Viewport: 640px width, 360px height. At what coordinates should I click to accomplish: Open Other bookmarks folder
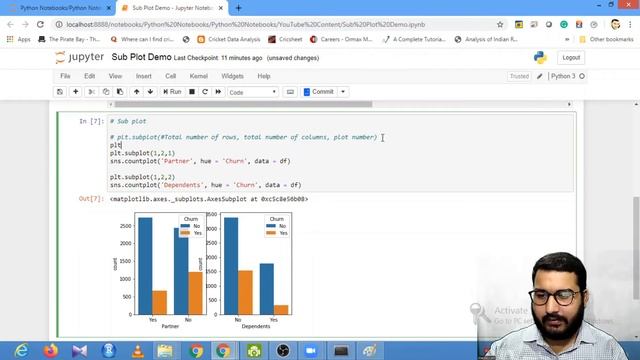pyautogui.click(x=606, y=39)
